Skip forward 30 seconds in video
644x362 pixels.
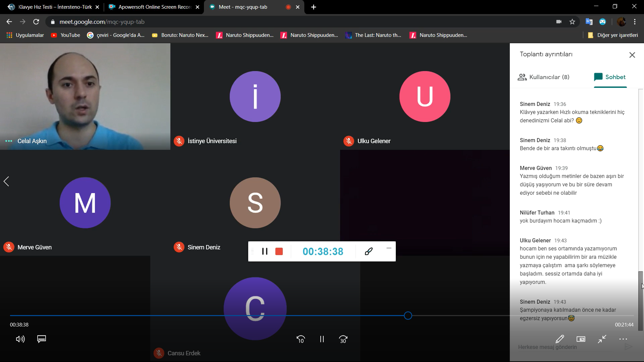click(343, 339)
